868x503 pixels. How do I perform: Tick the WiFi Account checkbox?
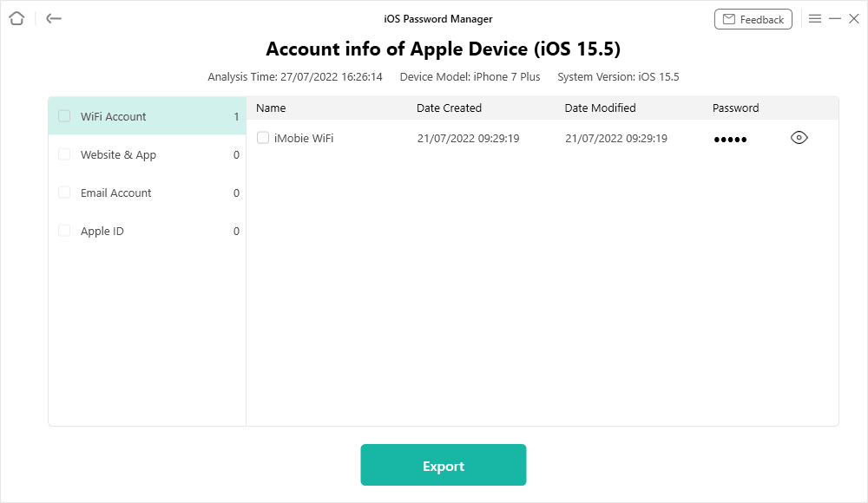64,116
